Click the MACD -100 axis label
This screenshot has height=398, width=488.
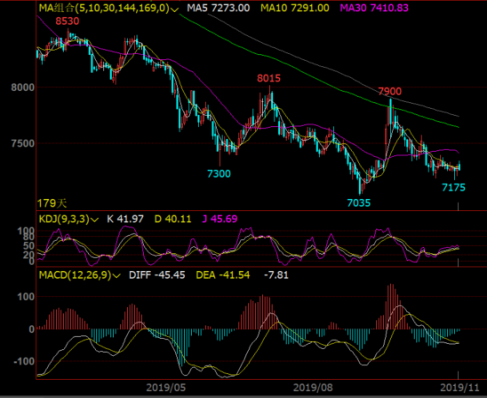point(24,361)
